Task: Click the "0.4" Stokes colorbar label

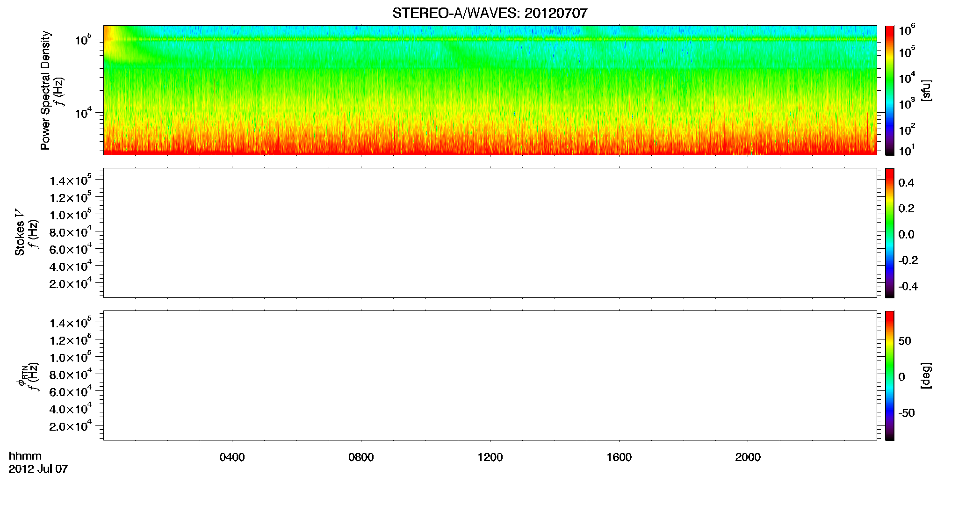Action: (906, 183)
